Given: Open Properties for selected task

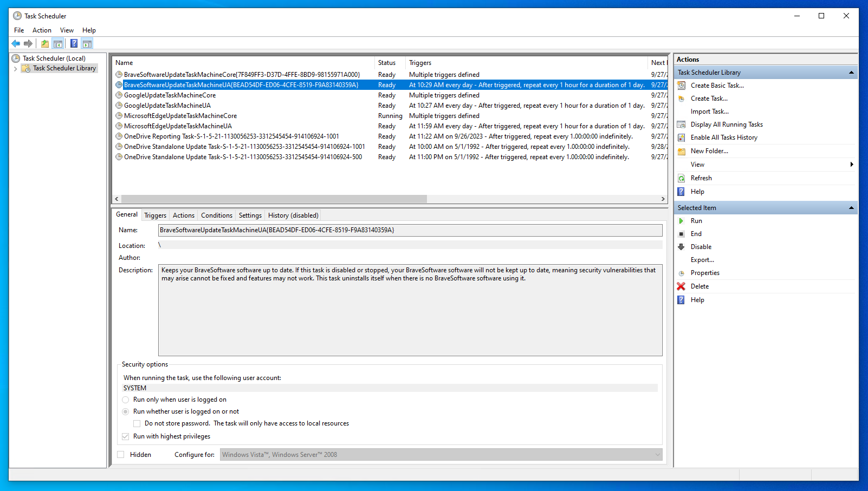Looking at the screenshot, I should pos(705,272).
